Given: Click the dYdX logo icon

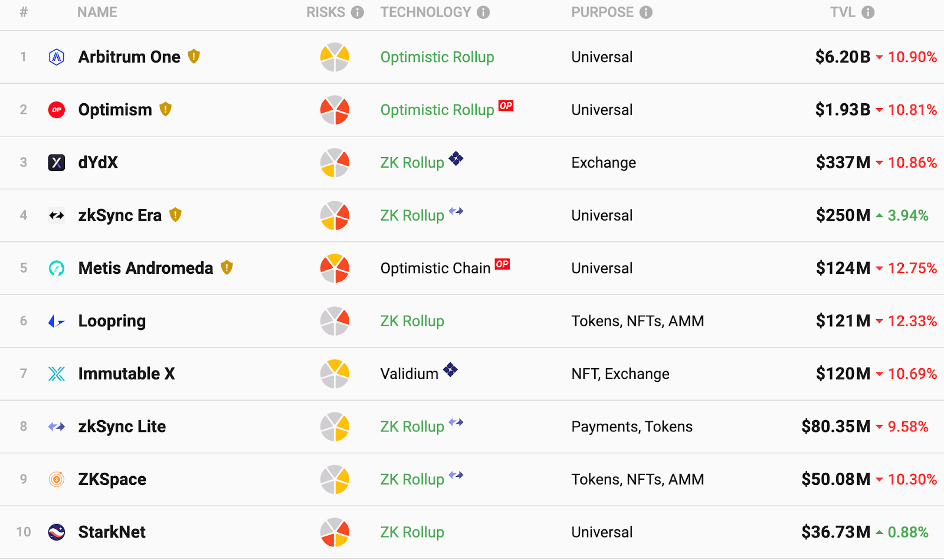Looking at the screenshot, I should coord(57,162).
